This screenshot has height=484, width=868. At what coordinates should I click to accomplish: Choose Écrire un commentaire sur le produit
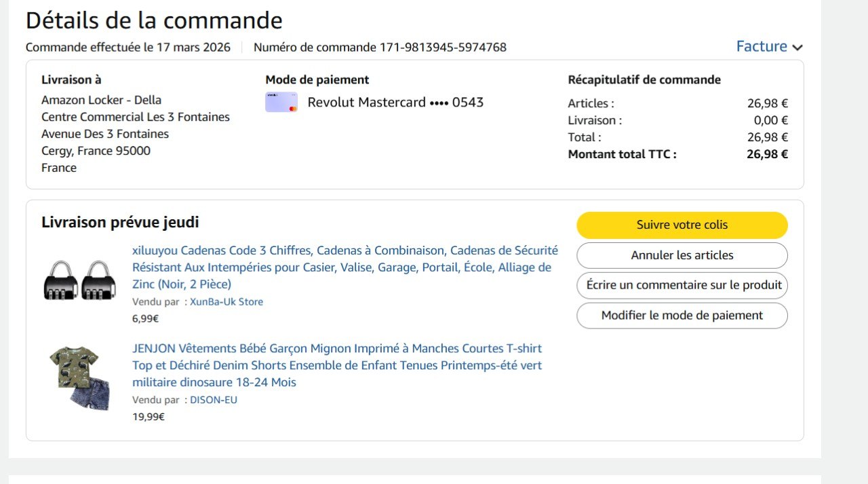[682, 285]
